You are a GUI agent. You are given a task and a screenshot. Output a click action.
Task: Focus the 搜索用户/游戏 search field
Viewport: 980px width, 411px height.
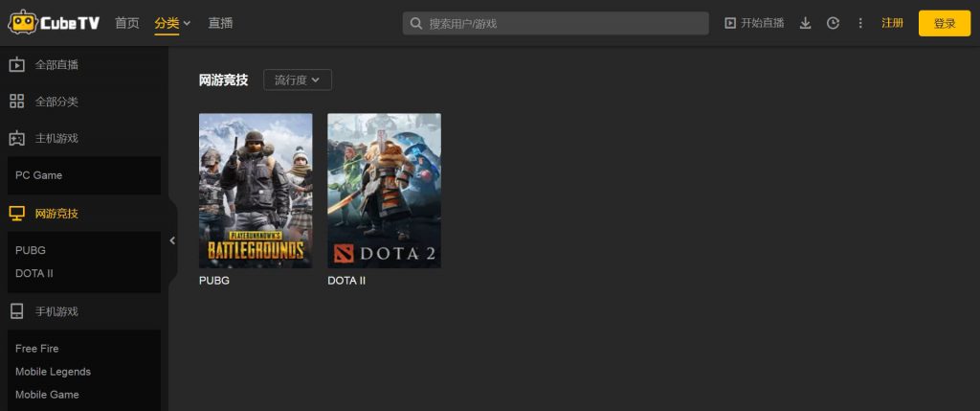[565, 23]
